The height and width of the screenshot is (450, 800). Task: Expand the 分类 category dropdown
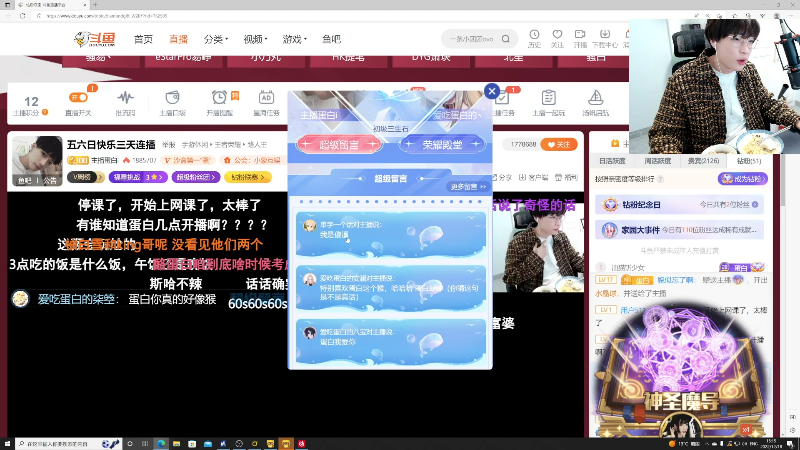pyautogui.click(x=215, y=39)
